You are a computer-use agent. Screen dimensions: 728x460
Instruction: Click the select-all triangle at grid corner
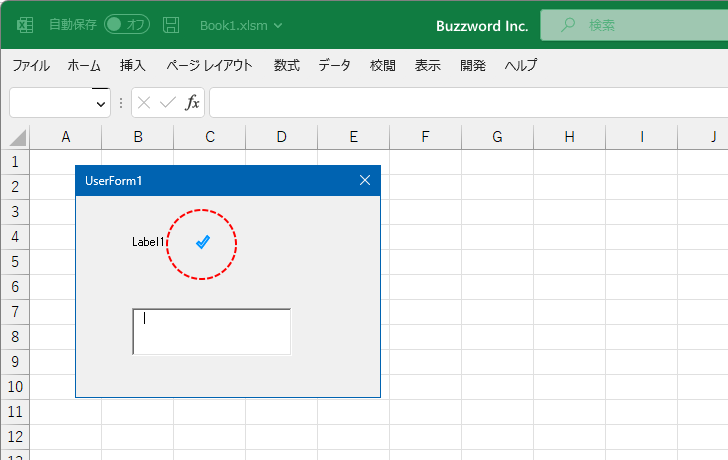[17, 137]
